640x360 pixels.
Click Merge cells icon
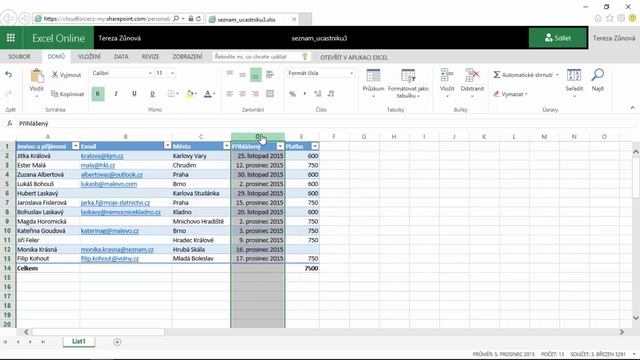point(270,94)
